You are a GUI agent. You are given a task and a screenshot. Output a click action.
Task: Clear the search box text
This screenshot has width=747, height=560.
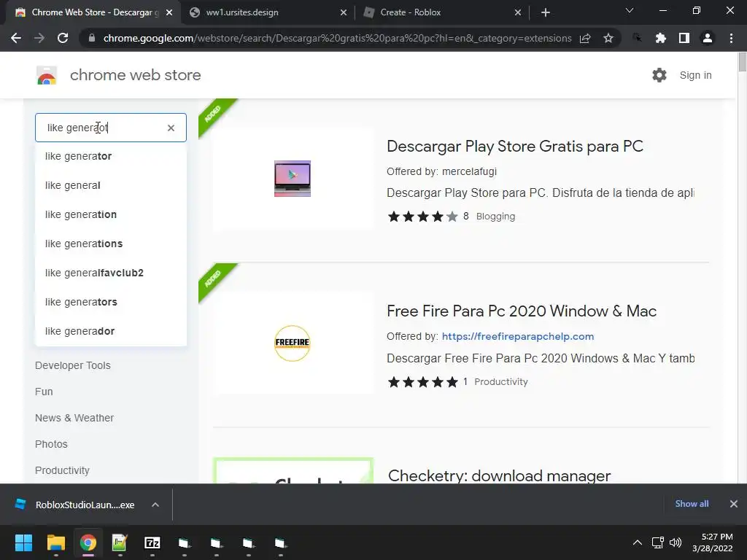tap(171, 128)
